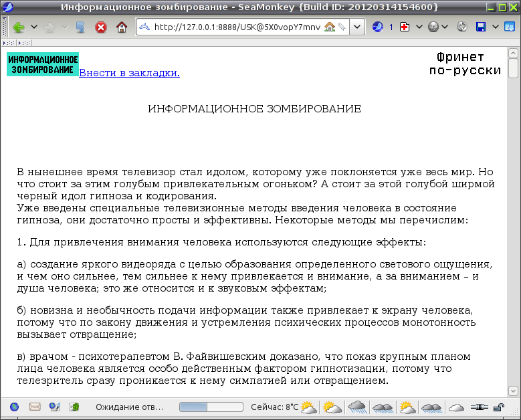
Task: Toggle the online/offline connection icon
Action: click(478, 407)
